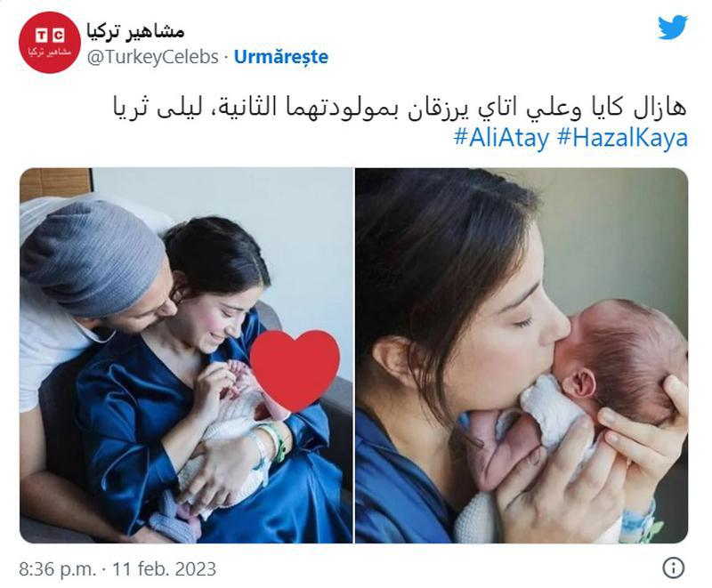The image size is (712, 588).
Task: Open the left photo of couple with baby
Action: click(x=186, y=355)
